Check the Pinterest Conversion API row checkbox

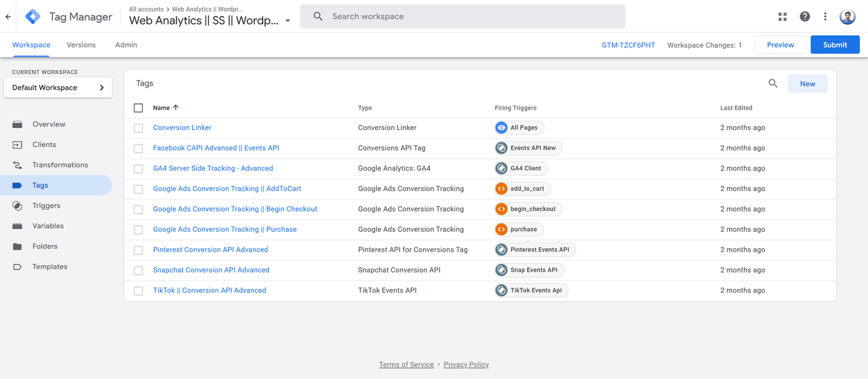tap(138, 250)
